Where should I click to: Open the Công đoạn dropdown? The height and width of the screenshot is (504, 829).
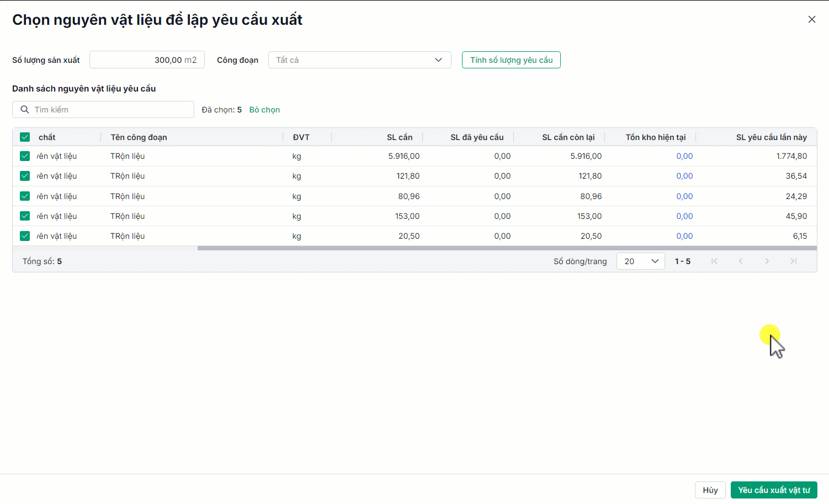pyautogui.click(x=359, y=60)
